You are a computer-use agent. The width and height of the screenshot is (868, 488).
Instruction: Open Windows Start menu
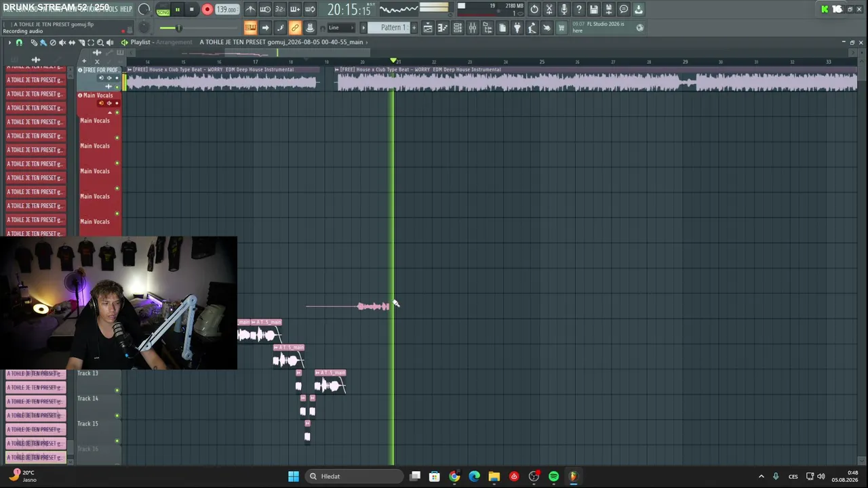tap(294, 476)
